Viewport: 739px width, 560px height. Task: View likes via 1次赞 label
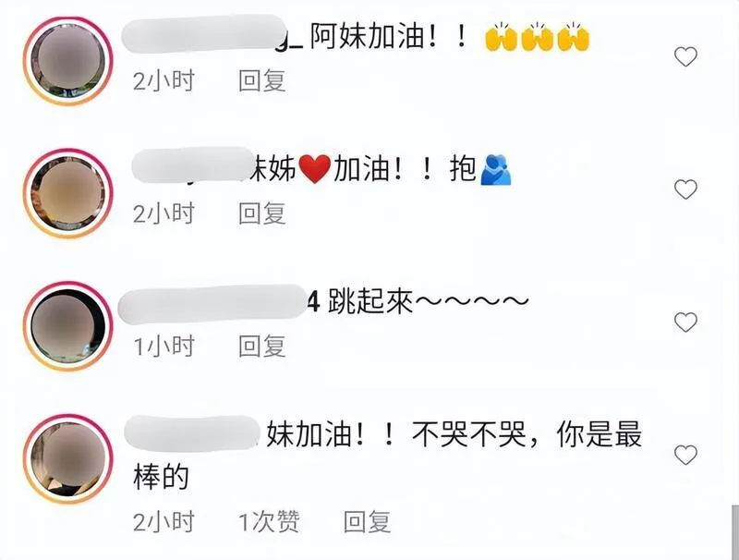click(269, 522)
